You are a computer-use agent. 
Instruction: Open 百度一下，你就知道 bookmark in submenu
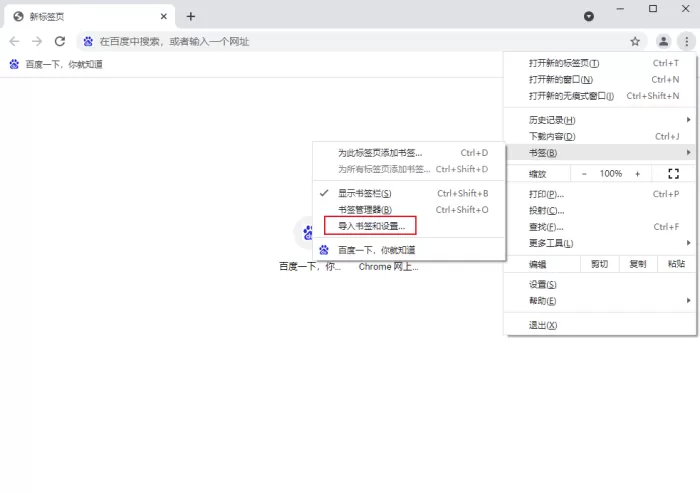[x=409, y=250]
